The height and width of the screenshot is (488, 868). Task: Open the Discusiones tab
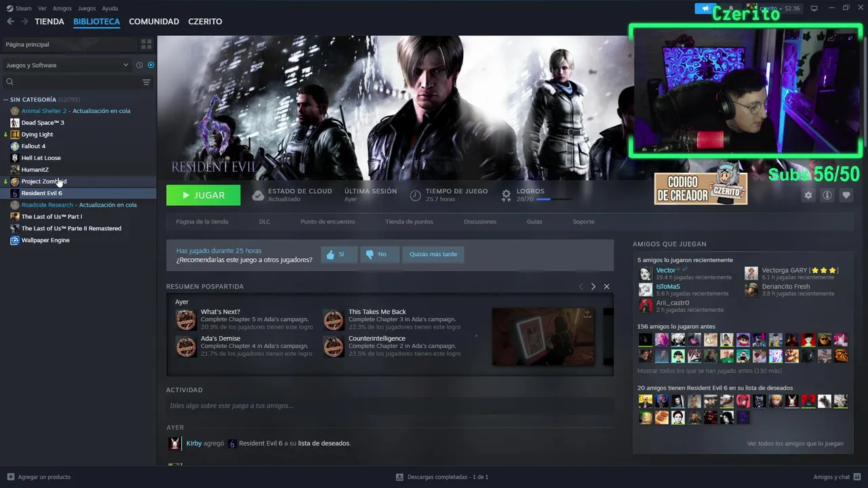click(x=480, y=222)
